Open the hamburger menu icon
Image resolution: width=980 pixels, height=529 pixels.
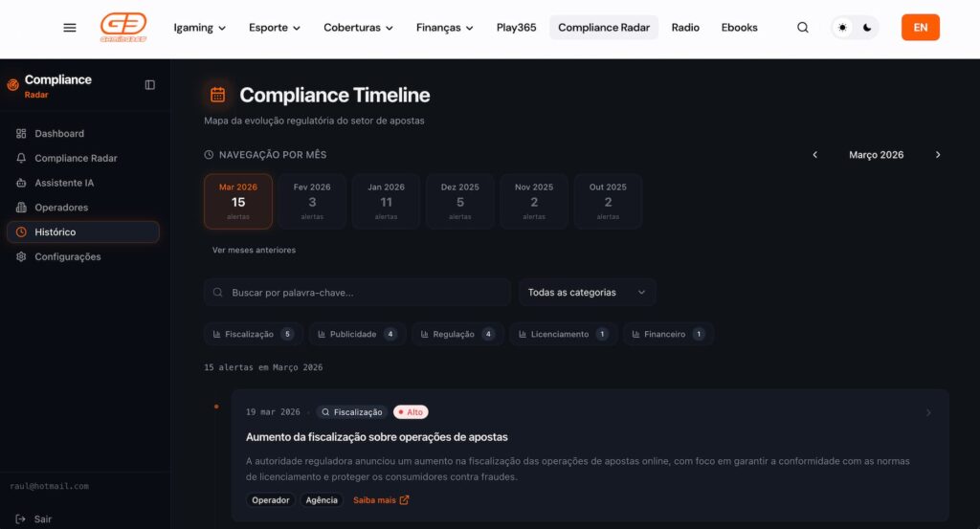click(x=70, y=28)
